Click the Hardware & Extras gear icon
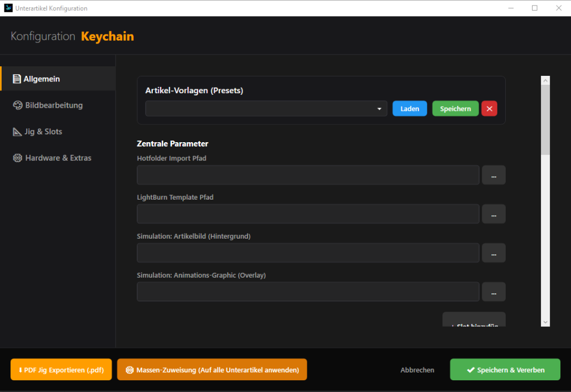This screenshot has height=392, width=571. (17, 158)
